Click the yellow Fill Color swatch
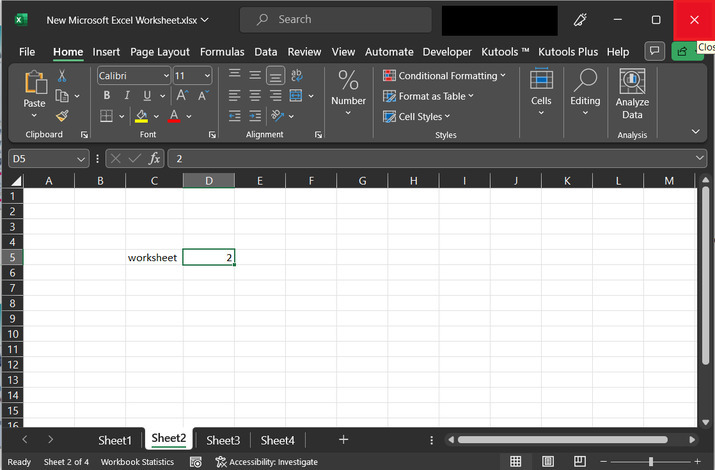 tap(141, 116)
